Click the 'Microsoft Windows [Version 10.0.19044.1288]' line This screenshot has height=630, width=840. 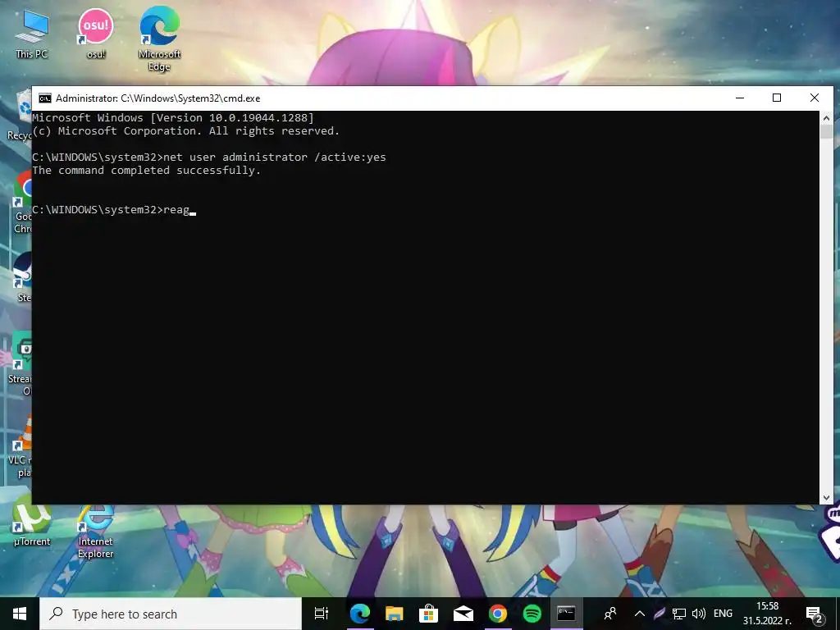[173, 118]
